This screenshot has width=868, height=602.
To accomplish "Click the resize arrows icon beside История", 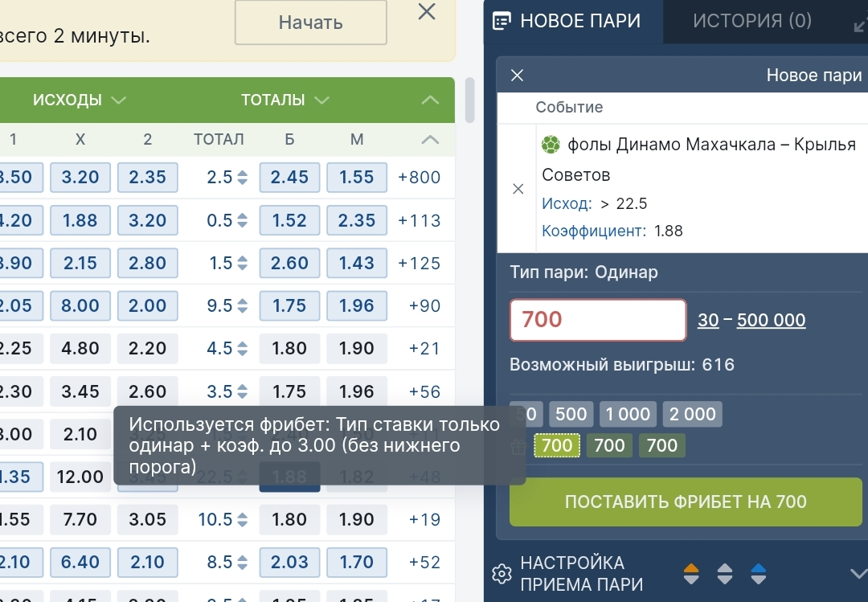I will click(859, 24).
